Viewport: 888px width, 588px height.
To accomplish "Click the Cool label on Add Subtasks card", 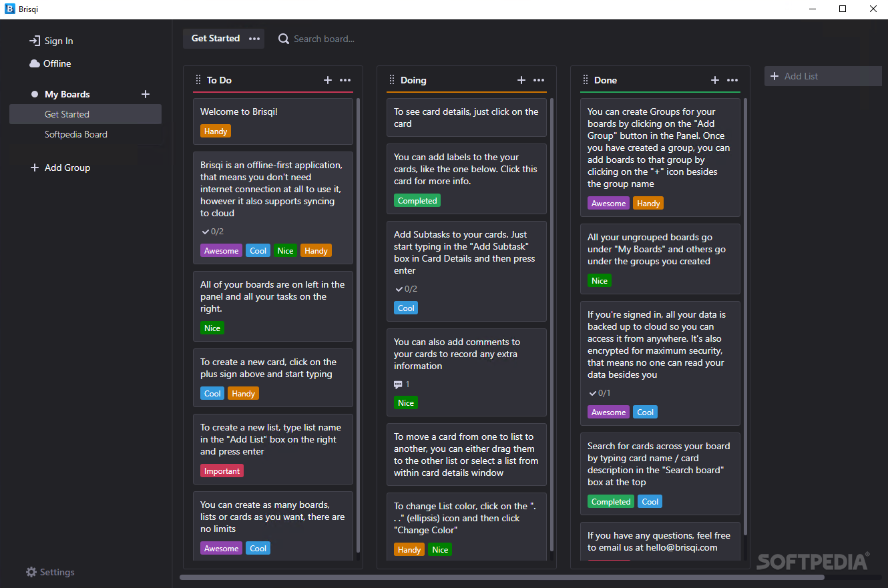I will (x=406, y=308).
